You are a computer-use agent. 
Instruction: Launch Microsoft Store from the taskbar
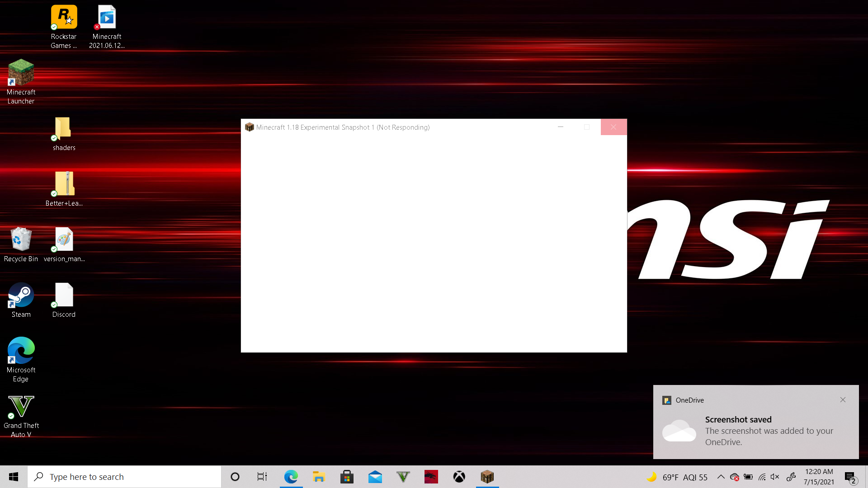tap(347, 477)
